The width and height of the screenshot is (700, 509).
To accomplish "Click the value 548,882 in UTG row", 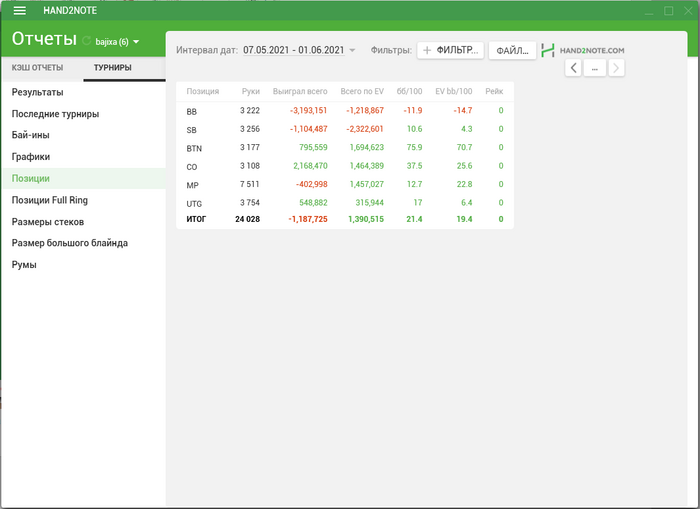I will click(x=313, y=203).
